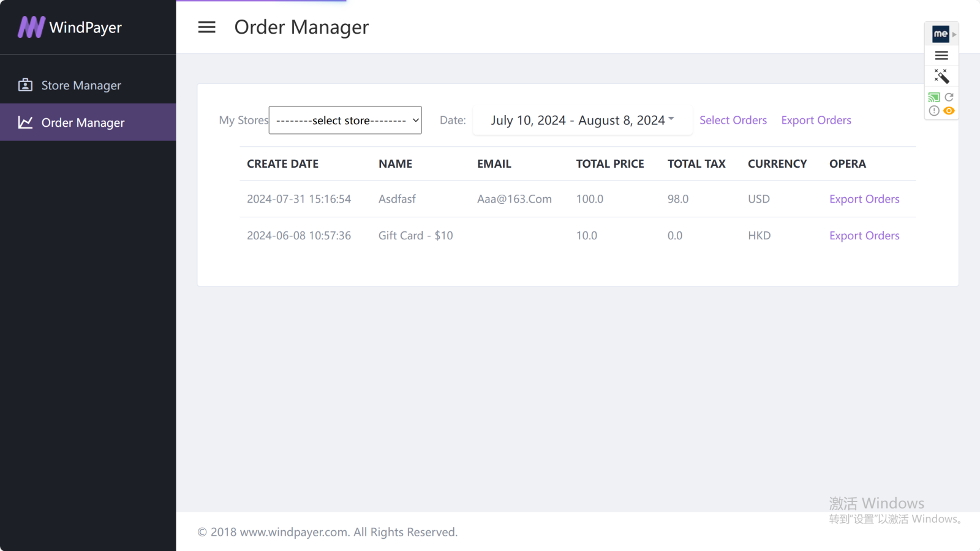This screenshot has height=551, width=980.
Task: Click the WindPayer logo icon
Action: point(31,27)
